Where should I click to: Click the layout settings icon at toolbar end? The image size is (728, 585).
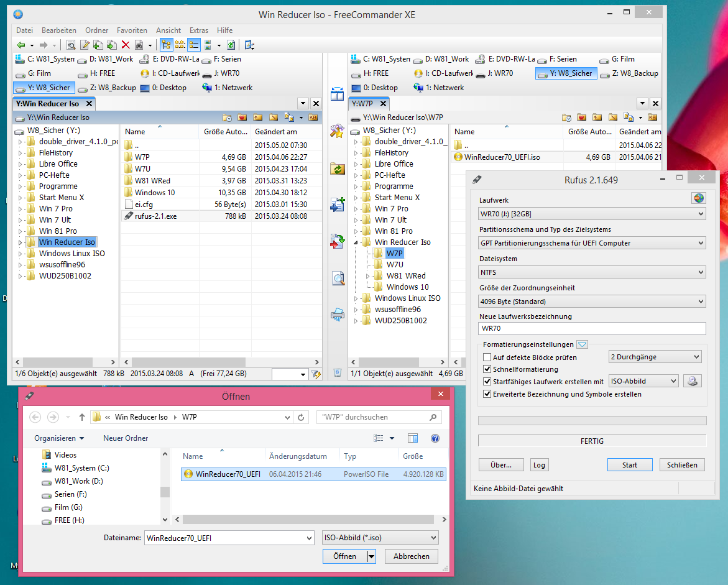pos(249,45)
